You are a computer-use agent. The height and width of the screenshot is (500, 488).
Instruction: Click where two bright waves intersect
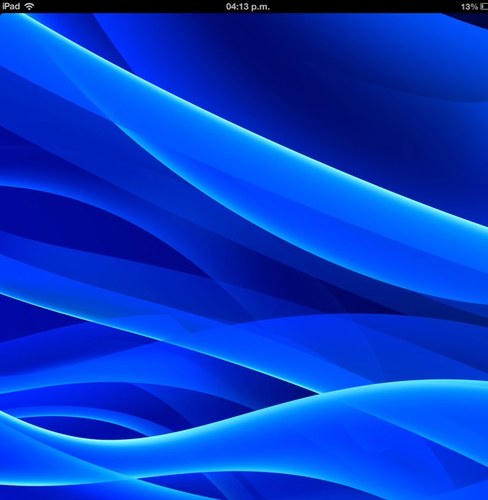point(318,393)
